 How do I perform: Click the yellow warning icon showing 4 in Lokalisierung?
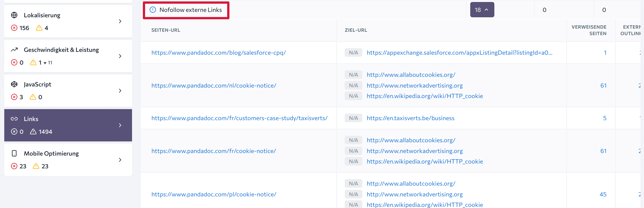39,28
